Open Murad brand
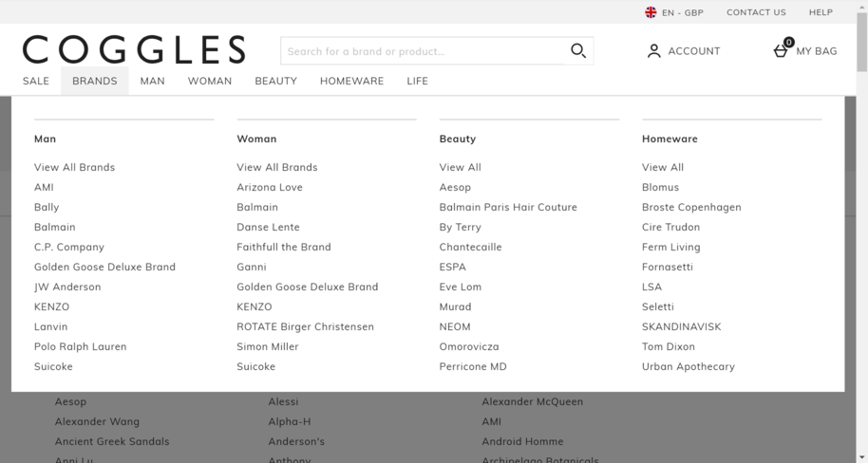This screenshot has height=463, width=868. (x=456, y=306)
